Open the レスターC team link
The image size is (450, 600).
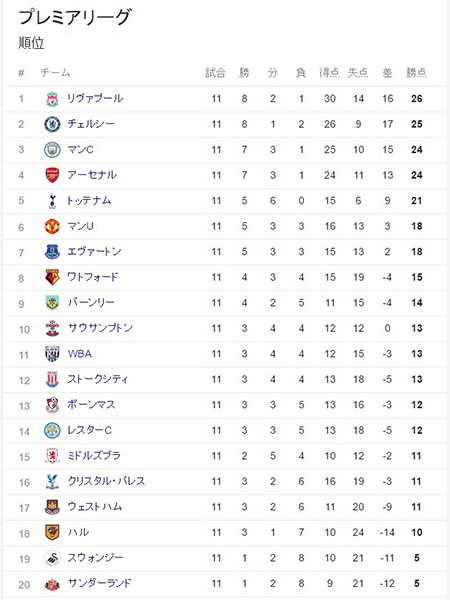90,430
